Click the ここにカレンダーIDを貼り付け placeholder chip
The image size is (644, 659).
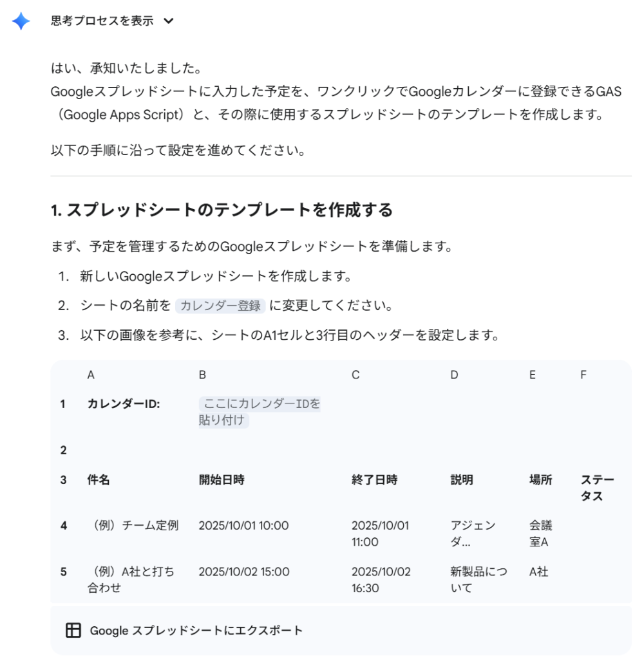tap(259, 412)
